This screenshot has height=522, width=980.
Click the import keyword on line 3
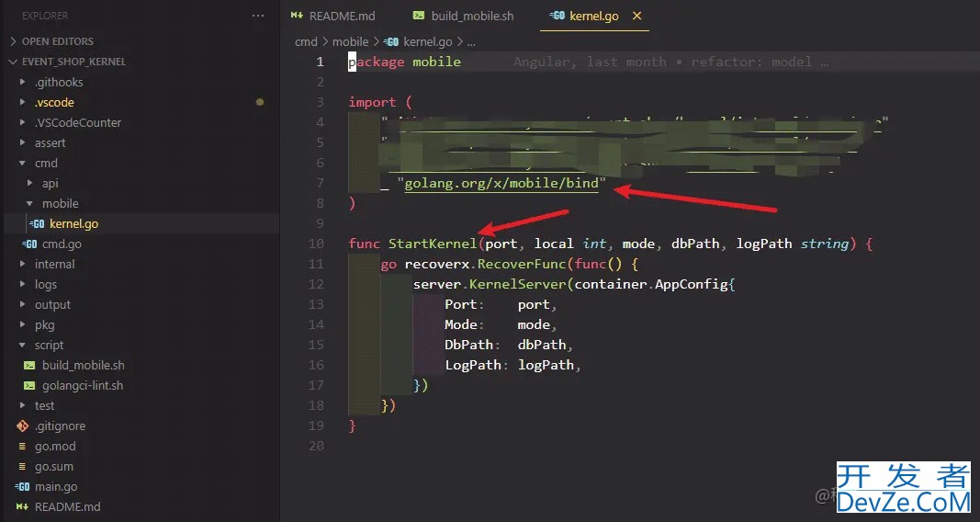point(372,103)
